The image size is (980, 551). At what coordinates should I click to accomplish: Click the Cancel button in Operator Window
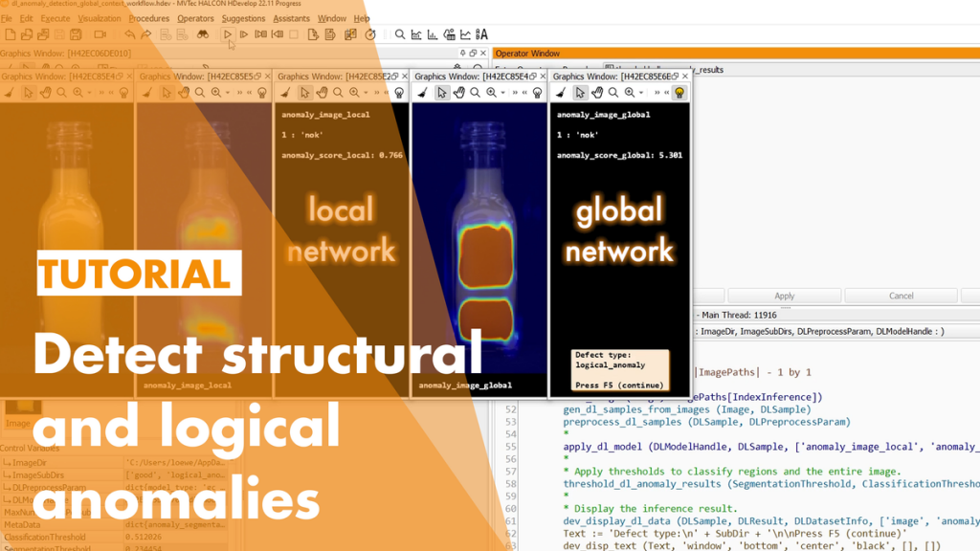click(x=901, y=296)
